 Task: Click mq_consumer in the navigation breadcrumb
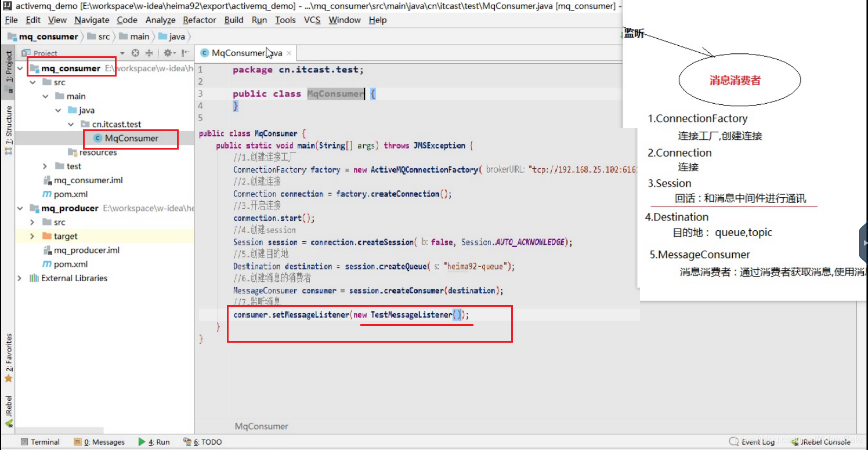(x=42, y=37)
